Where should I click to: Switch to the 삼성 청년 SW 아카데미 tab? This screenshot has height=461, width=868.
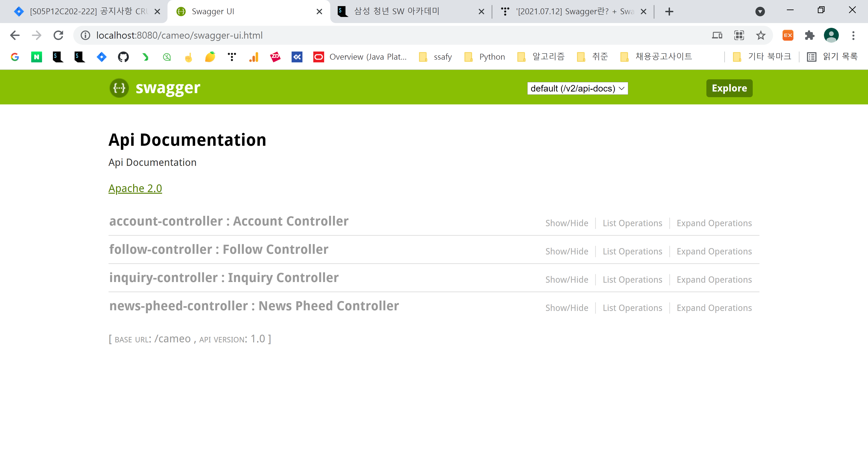click(397, 12)
